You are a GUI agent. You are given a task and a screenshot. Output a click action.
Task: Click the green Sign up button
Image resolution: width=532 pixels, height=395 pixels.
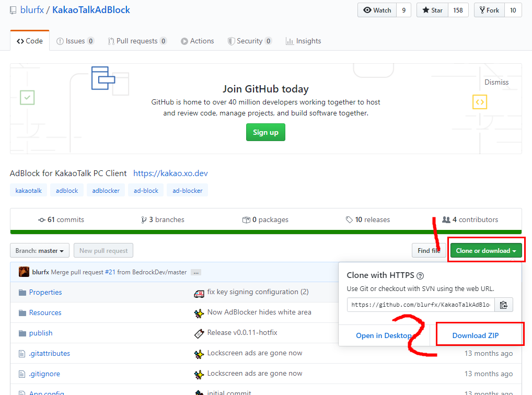pos(265,132)
